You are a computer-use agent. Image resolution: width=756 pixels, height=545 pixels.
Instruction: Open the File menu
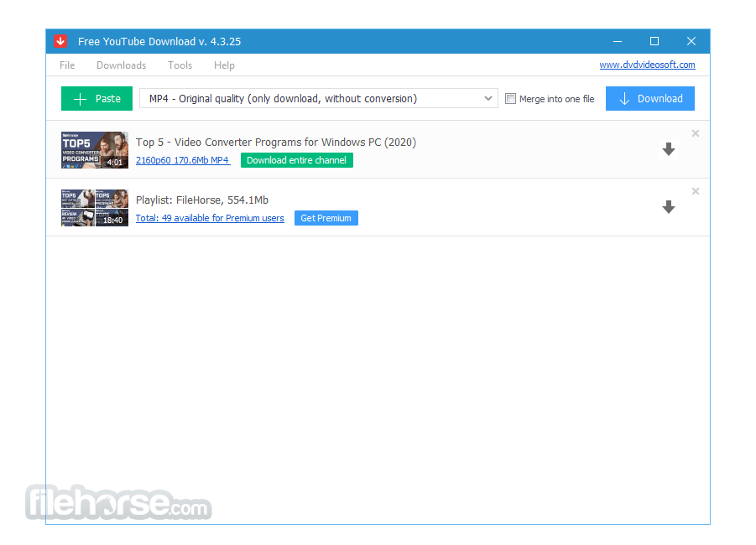pos(67,65)
